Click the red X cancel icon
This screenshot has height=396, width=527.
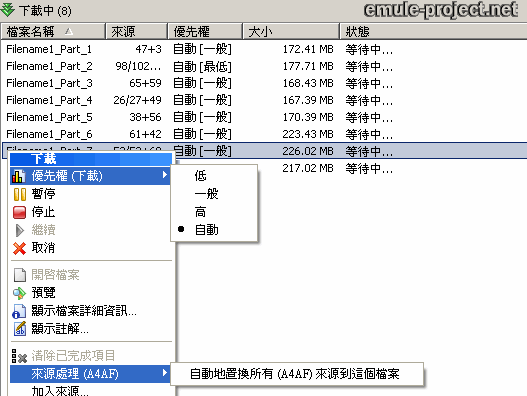point(19,248)
